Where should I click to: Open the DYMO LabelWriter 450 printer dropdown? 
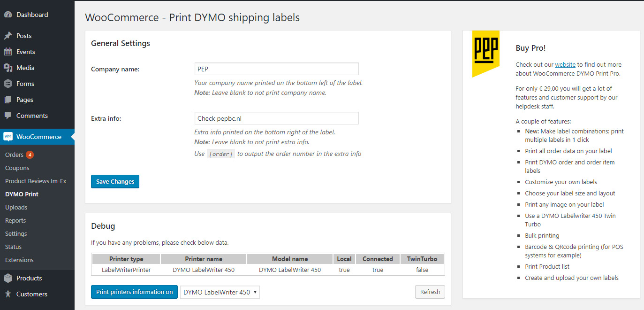(x=220, y=292)
